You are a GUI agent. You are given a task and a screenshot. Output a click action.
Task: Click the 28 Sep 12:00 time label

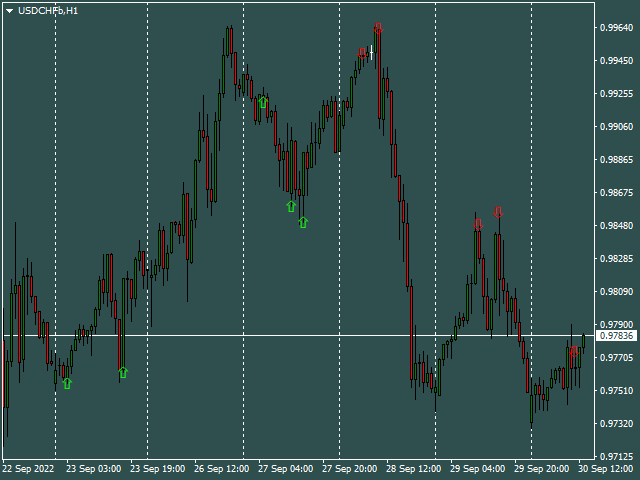pos(413,469)
